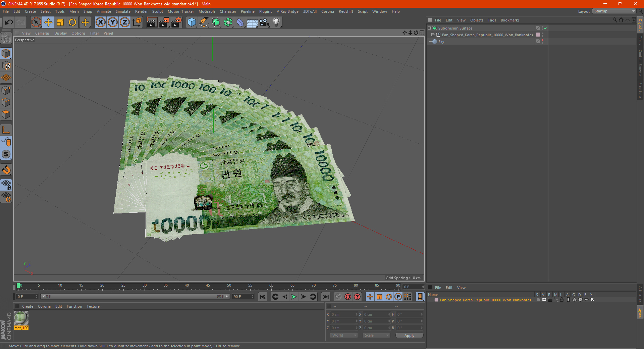
Task: Open the Objects side tab
Action: point(640,24)
